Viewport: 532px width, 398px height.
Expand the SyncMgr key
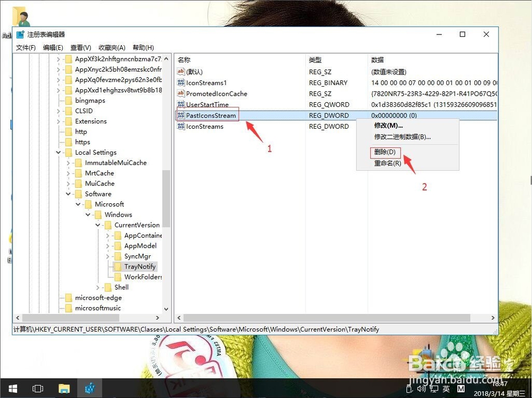coord(107,256)
